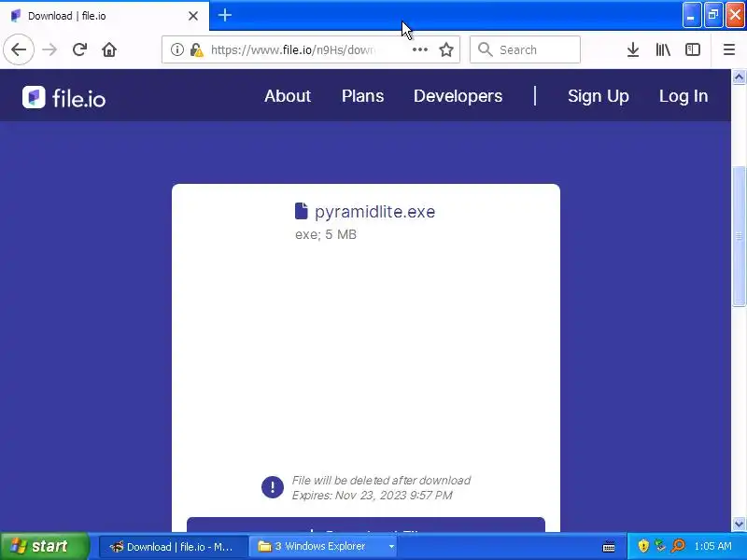Click the Sign Up link
Viewport: 747px width, 560px height.
click(599, 96)
